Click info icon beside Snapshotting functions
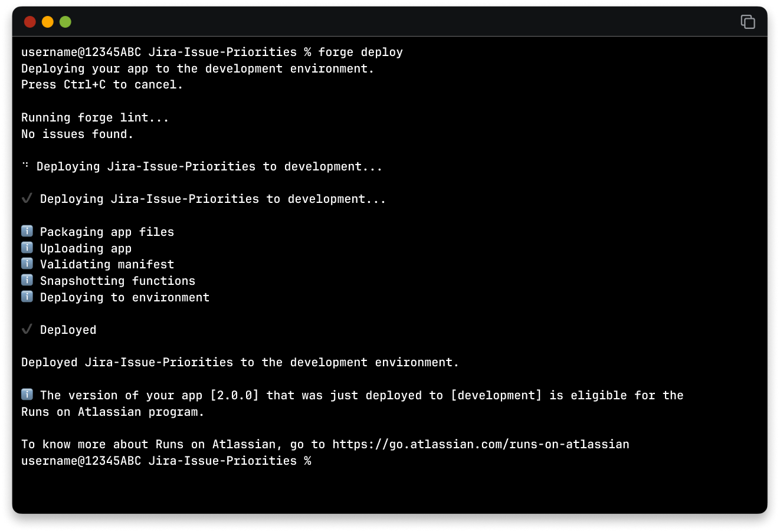780x532 pixels. click(x=27, y=280)
